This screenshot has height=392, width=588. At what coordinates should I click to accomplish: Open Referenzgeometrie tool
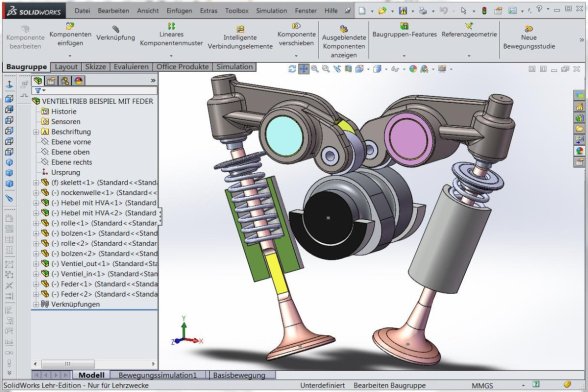coord(469,30)
